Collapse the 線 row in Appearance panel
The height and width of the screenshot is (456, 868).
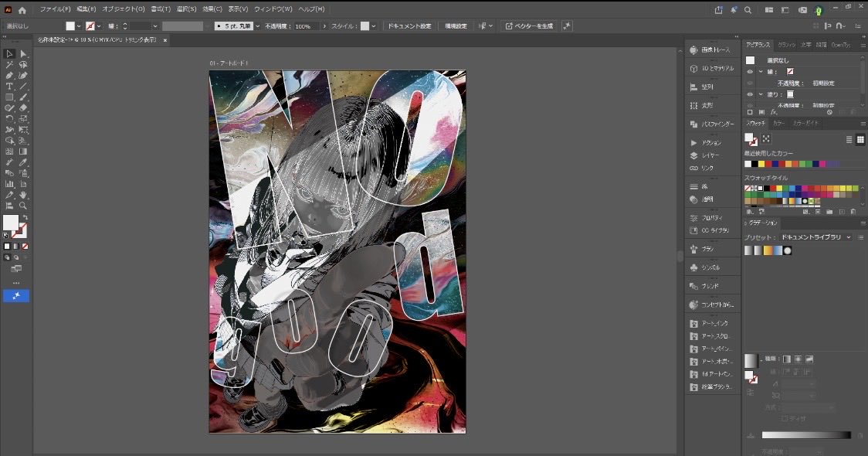(761, 71)
